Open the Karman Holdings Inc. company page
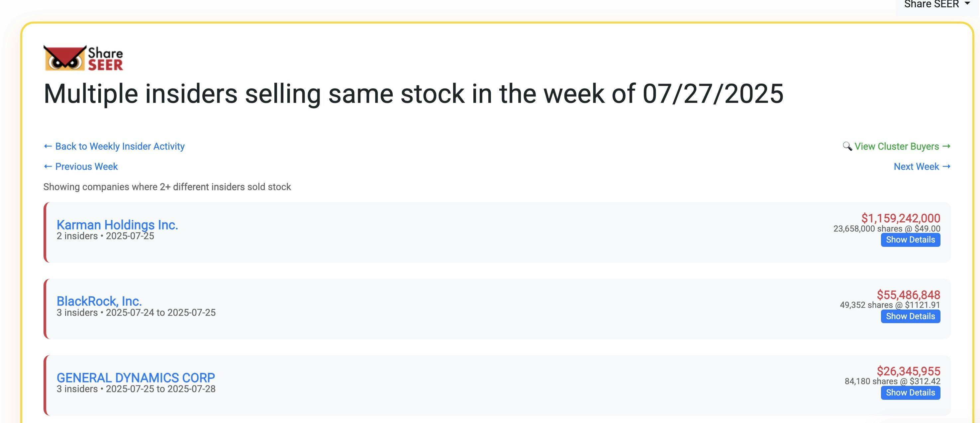This screenshot has width=980, height=423. point(117,225)
